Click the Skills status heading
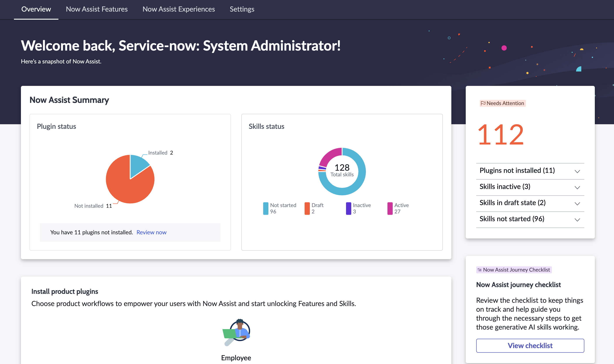Viewport: 614px width, 364px height. coord(266,126)
